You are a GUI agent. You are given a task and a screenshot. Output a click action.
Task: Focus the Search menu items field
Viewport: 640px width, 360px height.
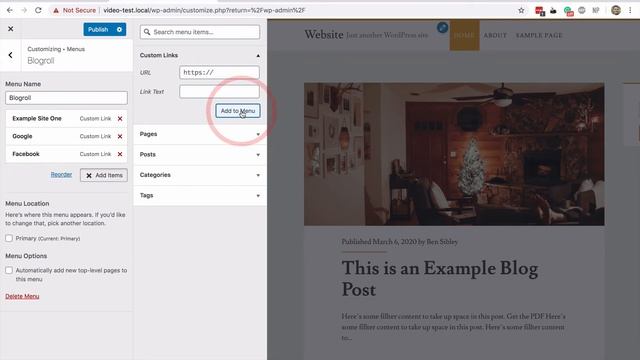(200, 32)
